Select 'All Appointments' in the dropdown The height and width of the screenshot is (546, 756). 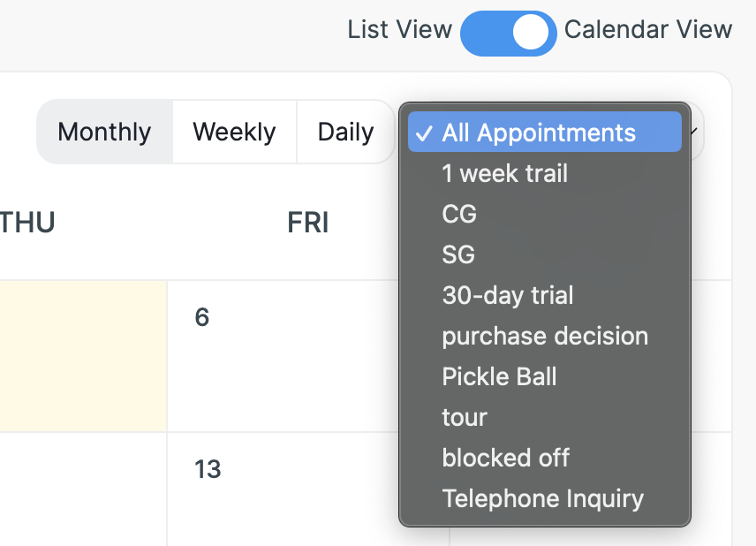539,133
